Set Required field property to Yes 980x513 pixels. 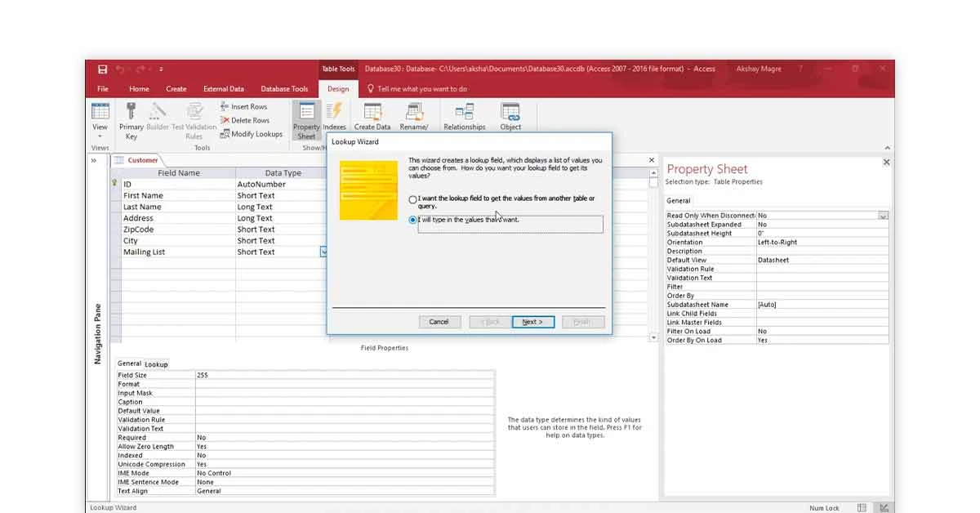(x=245, y=437)
